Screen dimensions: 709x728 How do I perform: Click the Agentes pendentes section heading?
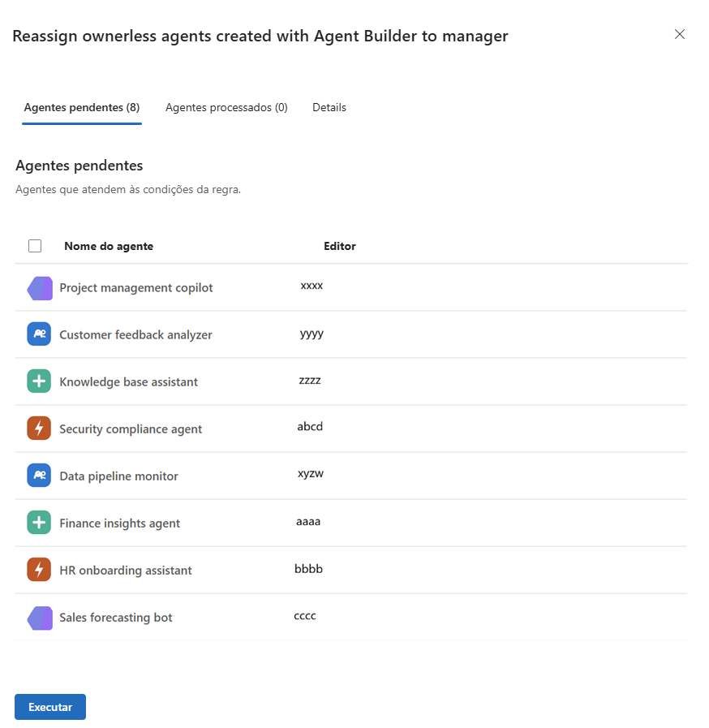79,166
